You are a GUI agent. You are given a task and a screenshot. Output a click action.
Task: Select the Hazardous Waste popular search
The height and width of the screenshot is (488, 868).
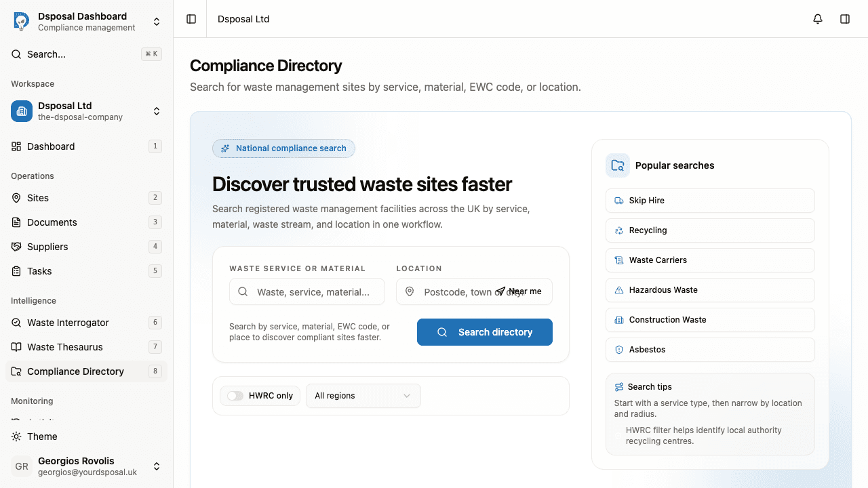tap(710, 289)
